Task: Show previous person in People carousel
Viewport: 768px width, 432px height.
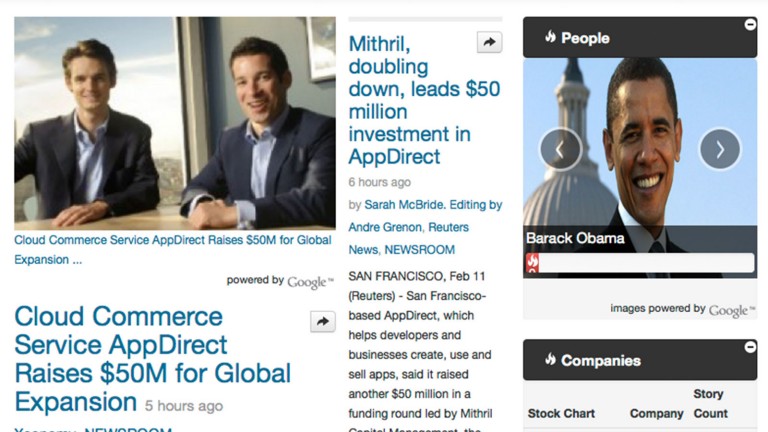Action: (x=560, y=149)
